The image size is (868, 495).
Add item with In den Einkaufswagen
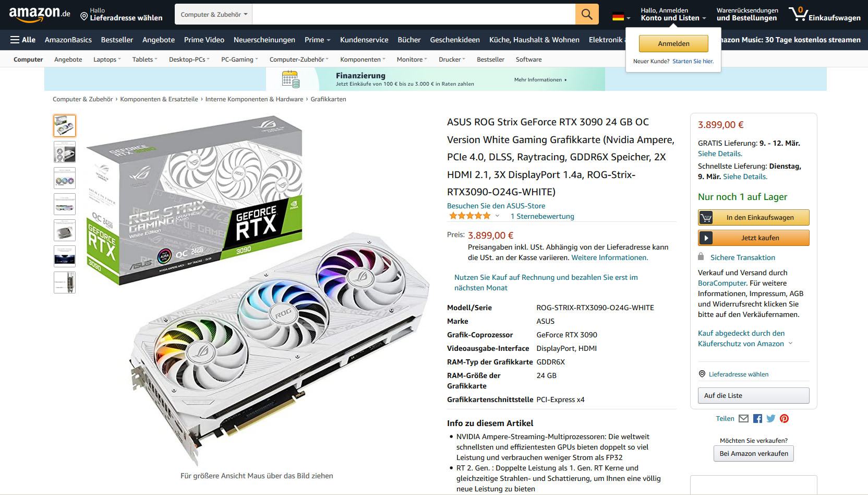tap(754, 217)
